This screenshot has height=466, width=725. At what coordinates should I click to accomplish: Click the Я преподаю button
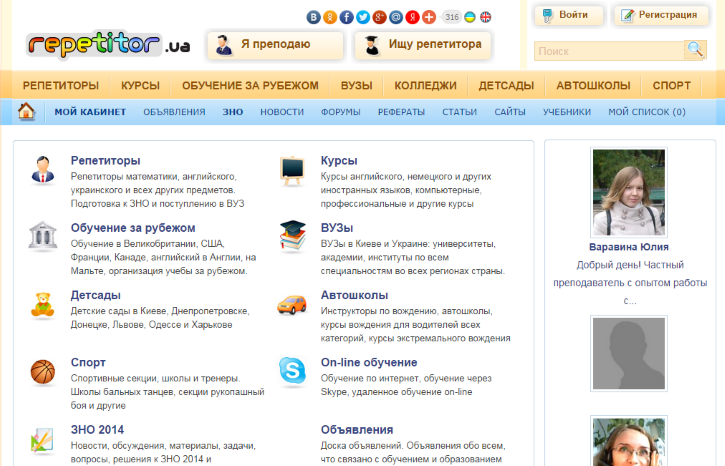[276, 45]
